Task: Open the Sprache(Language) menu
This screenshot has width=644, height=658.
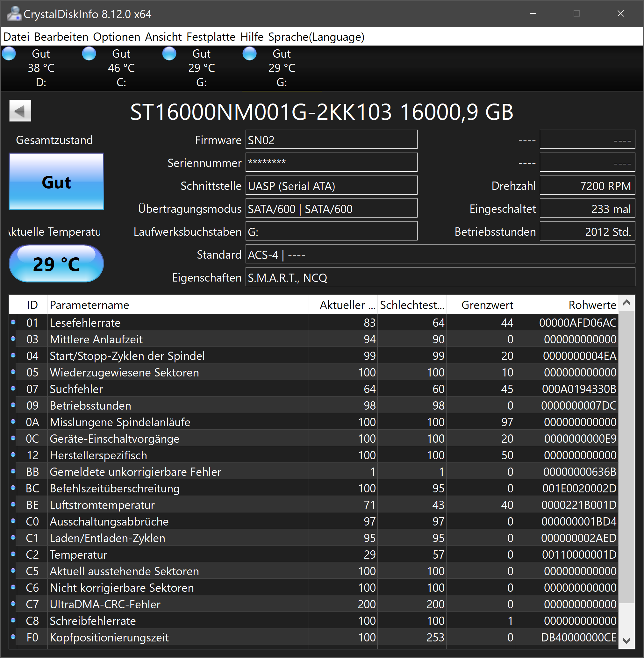Action: [x=316, y=37]
